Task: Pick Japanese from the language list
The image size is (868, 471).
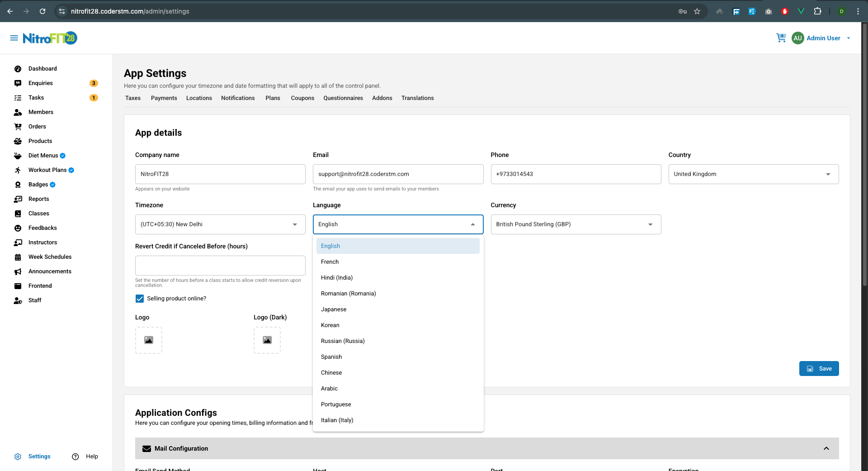Action: coord(398,309)
